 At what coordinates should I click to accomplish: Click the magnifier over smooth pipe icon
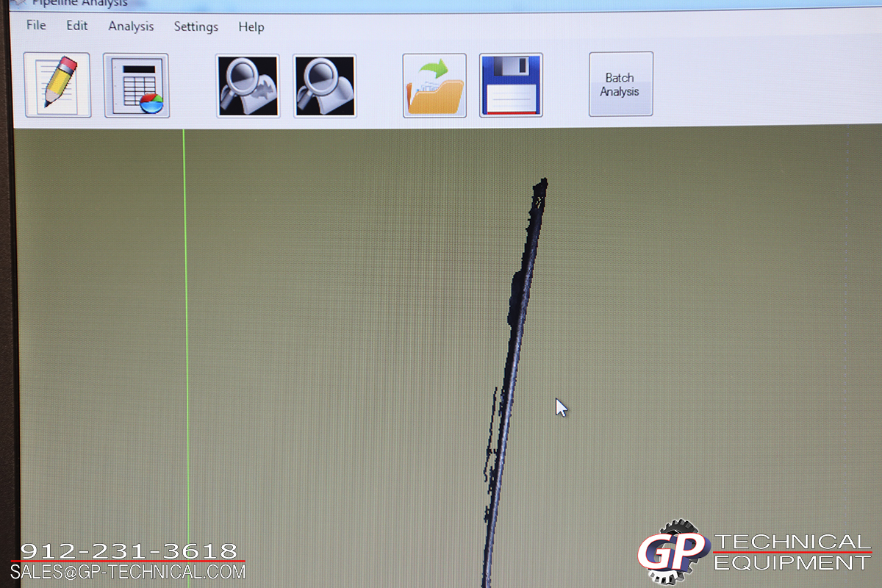(x=325, y=86)
